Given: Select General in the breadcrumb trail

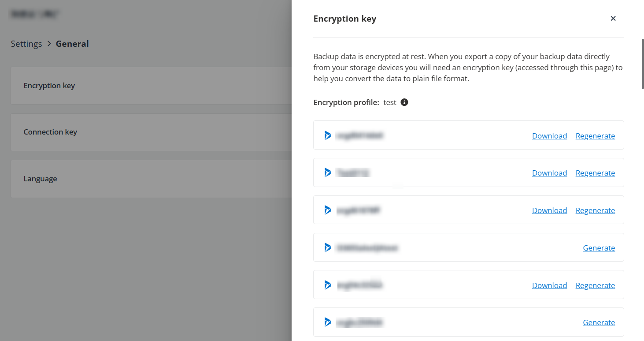Looking at the screenshot, I should (72, 43).
